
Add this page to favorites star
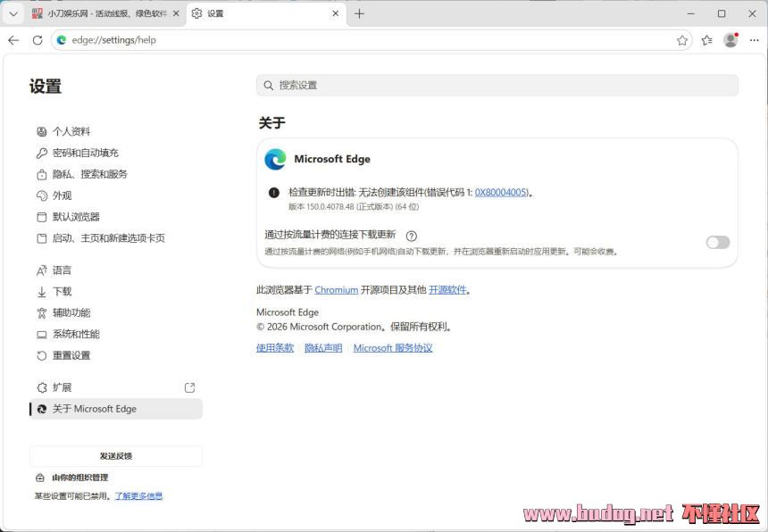tap(681, 40)
